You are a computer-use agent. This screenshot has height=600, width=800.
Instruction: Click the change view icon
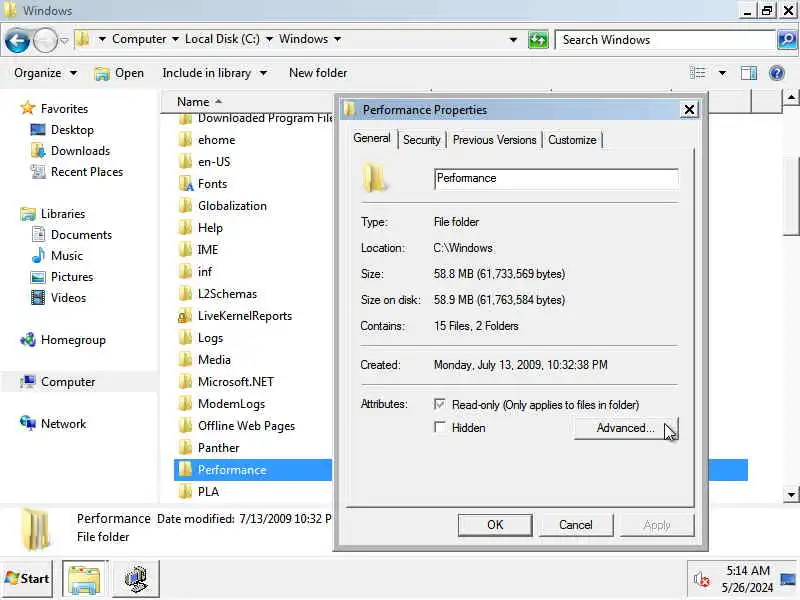coord(697,73)
